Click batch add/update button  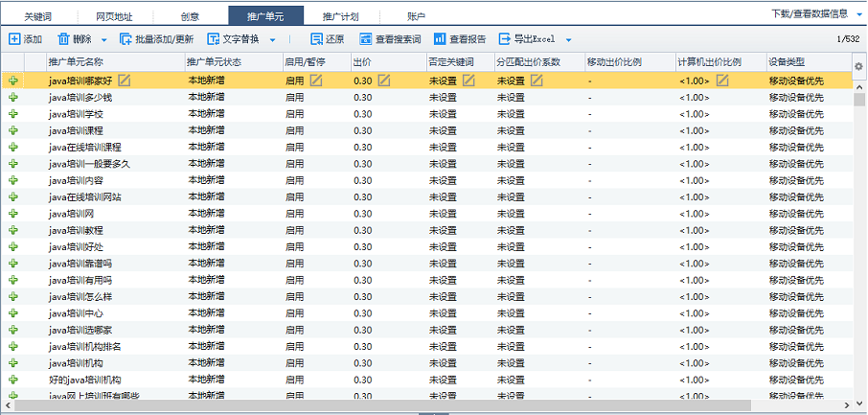click(157, 39)
